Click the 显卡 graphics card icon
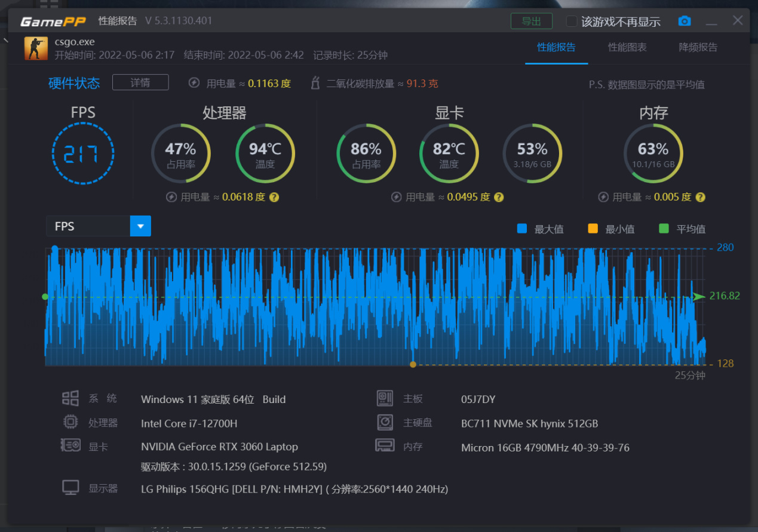 70,446
